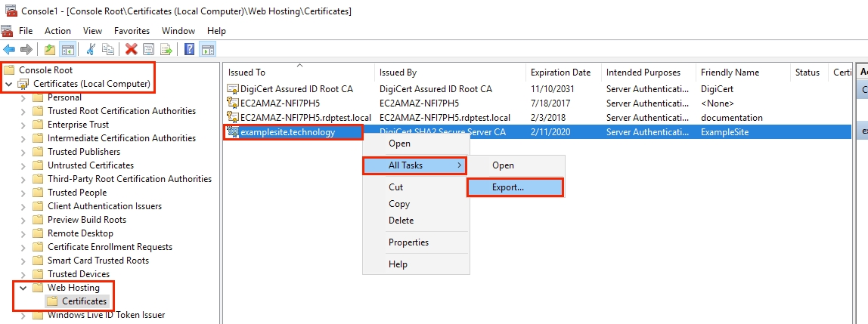868x324 pixels.
Task: Click the red X Delete icon
Action: point(131,49)
